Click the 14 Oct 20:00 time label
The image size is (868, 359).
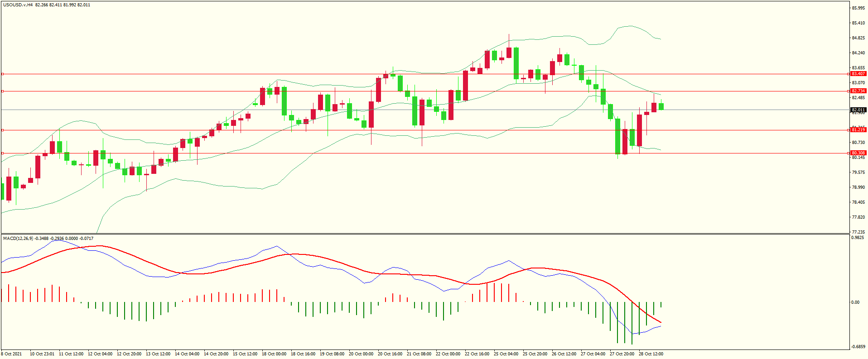point(216,354)
